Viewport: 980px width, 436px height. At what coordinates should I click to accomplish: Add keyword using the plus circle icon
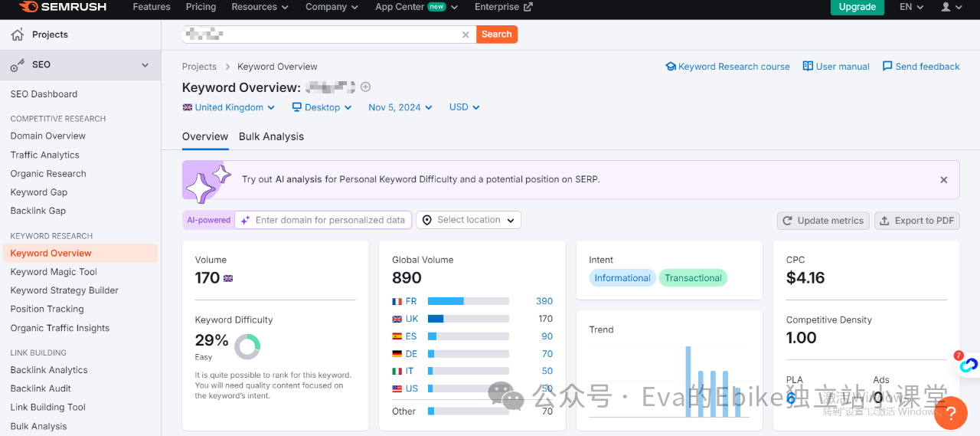coord(366,87)
